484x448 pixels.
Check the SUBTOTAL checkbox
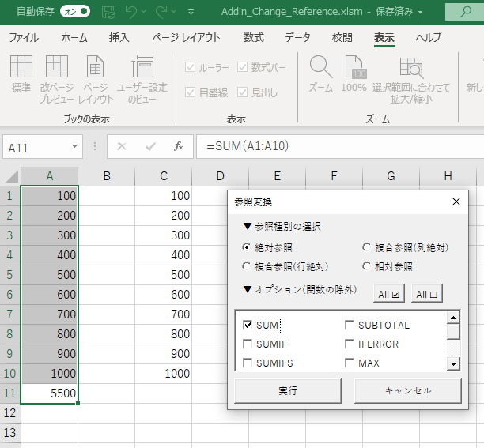click(350, 325)
